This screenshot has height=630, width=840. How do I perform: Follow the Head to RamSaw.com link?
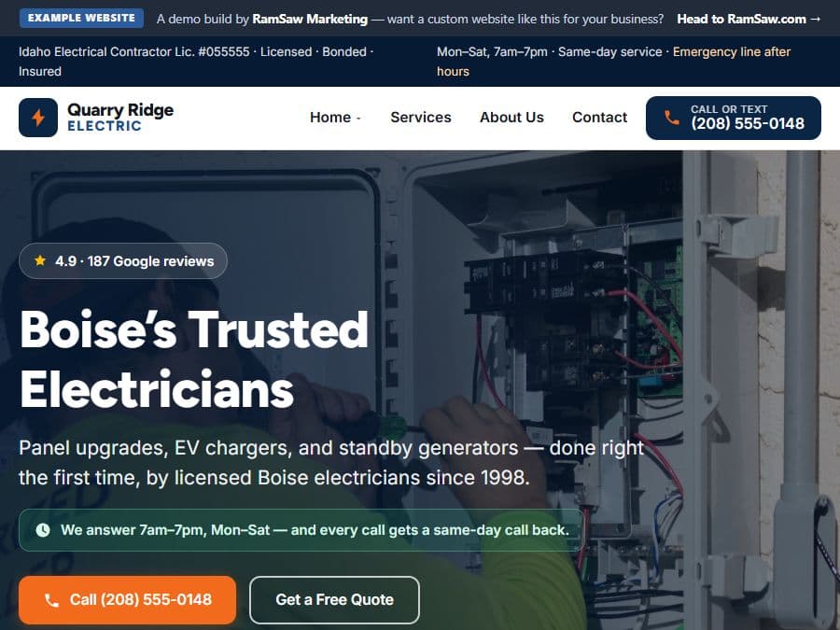click(x=749, y=19)
